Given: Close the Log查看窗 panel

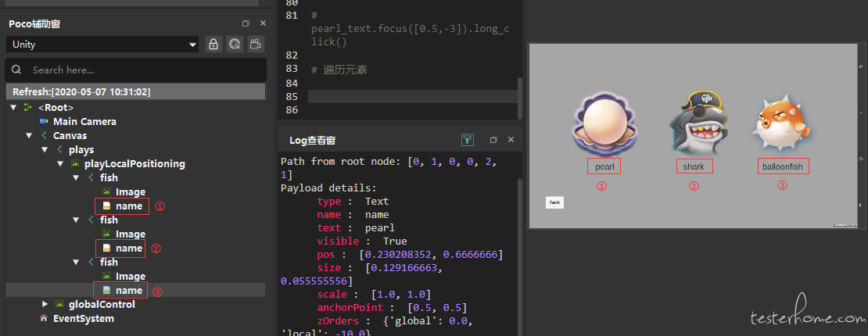Looking at the screenshot, I should (x=511, y=140).
